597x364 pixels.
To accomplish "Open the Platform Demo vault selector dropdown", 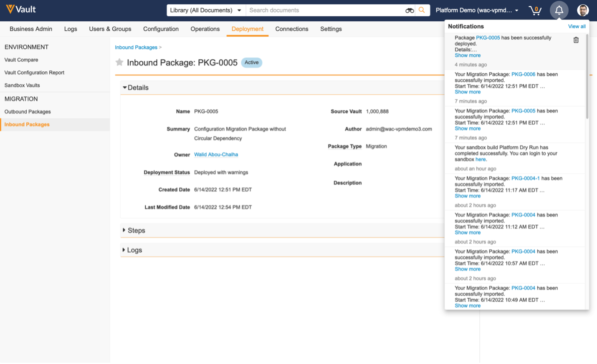I will [x=477, y=10].
